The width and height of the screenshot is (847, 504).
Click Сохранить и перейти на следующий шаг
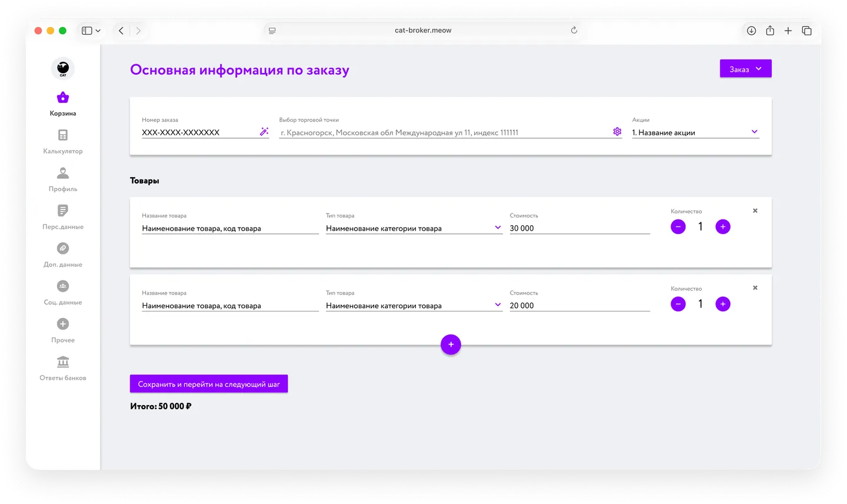tap(209, 384)
